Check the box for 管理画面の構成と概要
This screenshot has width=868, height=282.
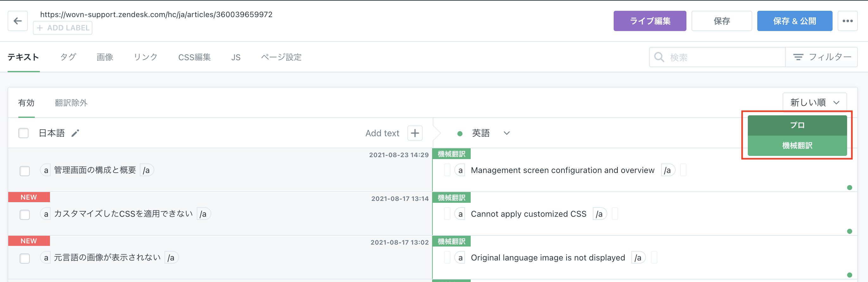pos(25,171)
